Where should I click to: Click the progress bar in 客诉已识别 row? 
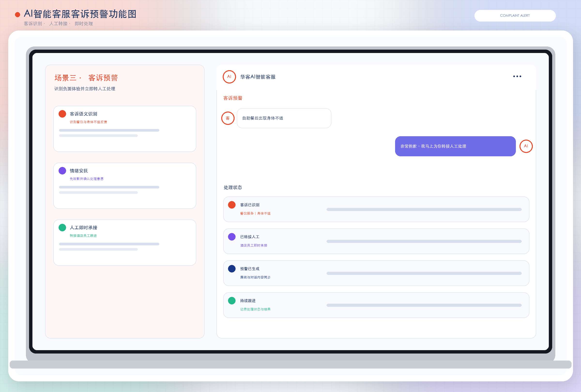[424, 209]
